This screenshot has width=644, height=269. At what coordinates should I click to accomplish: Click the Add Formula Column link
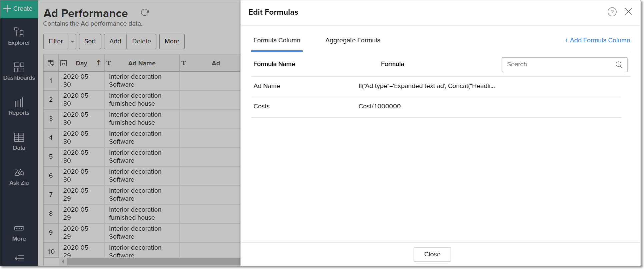click(x=597, y=40)
